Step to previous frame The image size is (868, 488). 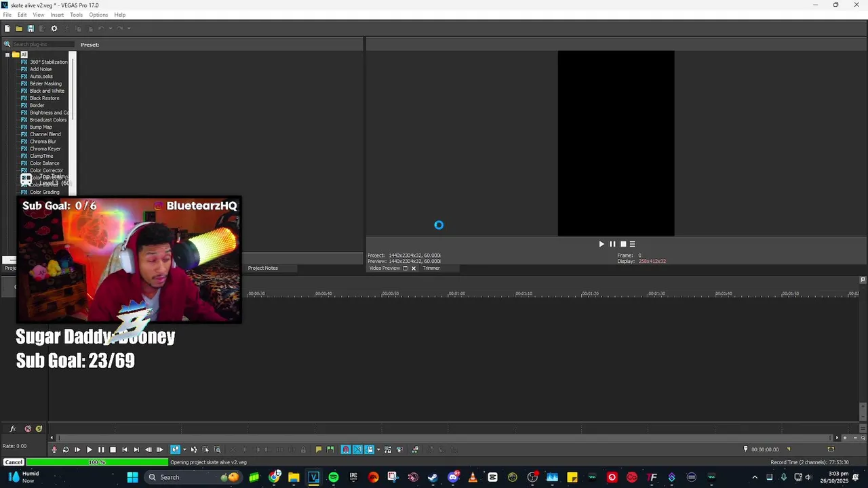tap(148, 449)
